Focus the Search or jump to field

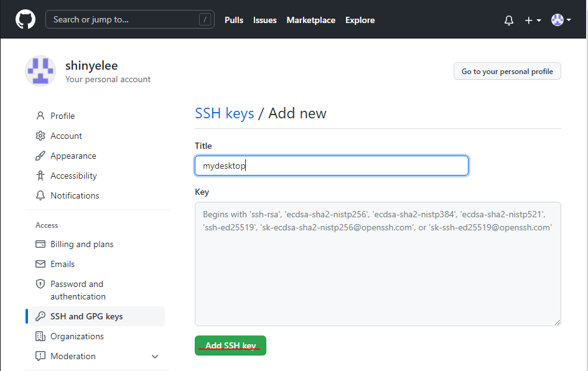pos(130,19)
